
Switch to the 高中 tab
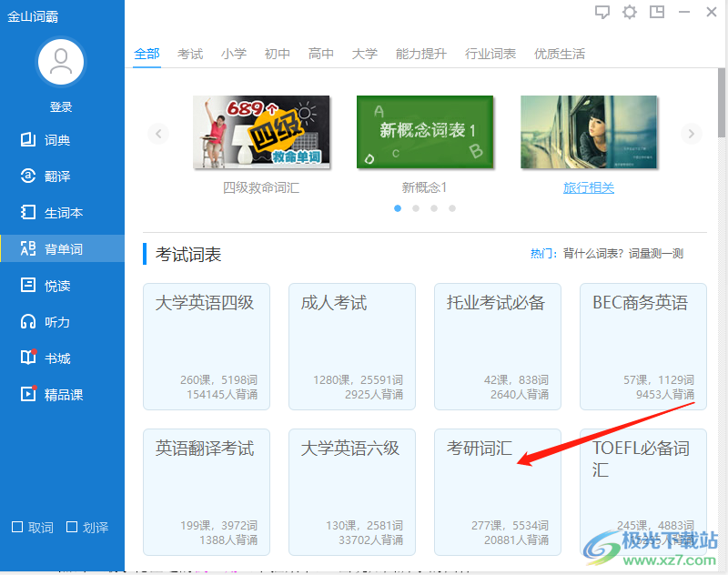(x=321, y=54)
